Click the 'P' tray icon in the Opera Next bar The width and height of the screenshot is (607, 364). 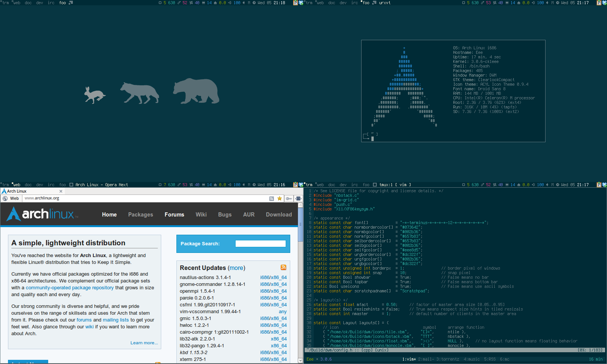pyautogui.click(x=296, y=185)
